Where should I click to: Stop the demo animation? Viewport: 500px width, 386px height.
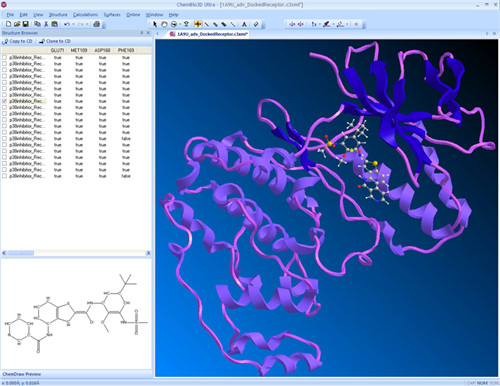tap(356, 24)
